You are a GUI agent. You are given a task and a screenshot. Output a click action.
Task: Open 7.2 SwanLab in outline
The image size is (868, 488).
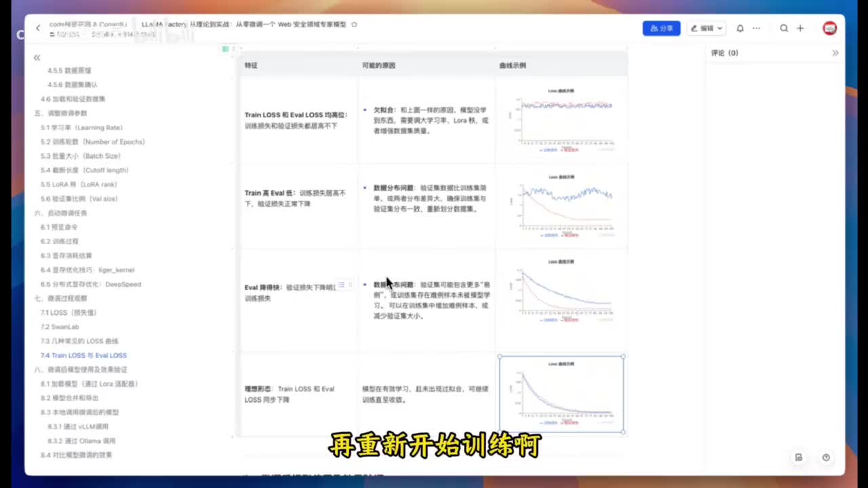pyautogui.click(x=60, y=327)
